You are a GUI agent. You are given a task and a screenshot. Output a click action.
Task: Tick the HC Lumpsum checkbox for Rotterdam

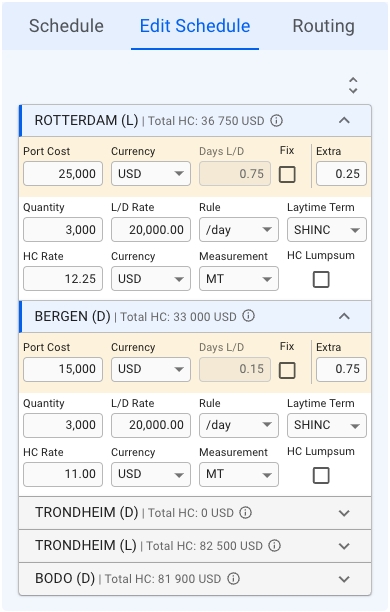point(321,279)
